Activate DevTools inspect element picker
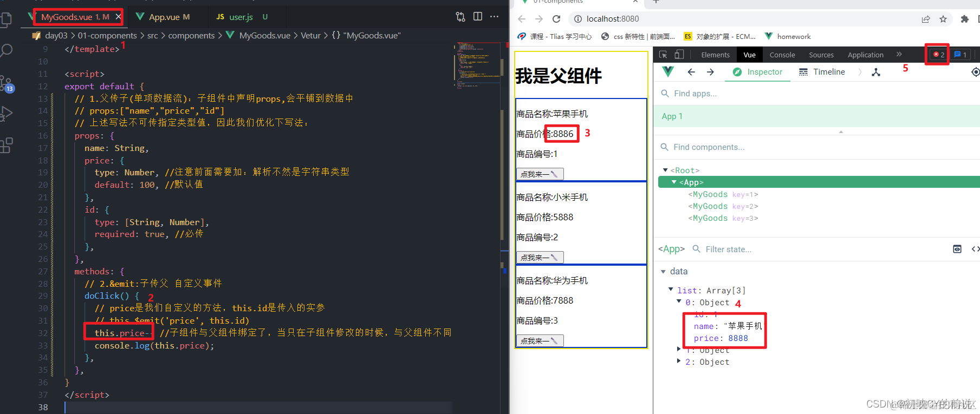Screen dimensions: 980x414 point(663,55)
